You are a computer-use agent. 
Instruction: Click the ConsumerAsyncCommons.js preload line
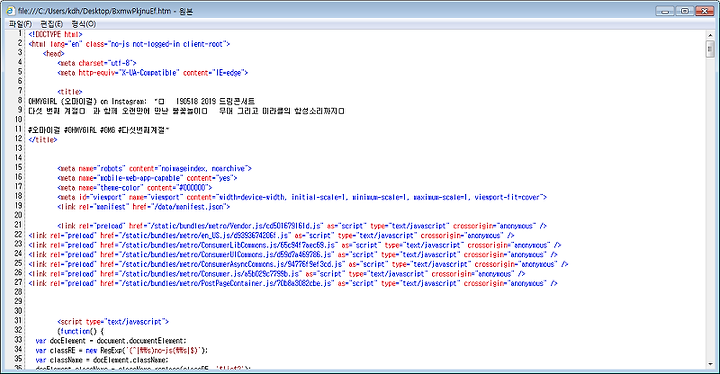pyautogui.click(x=298, y=265)
